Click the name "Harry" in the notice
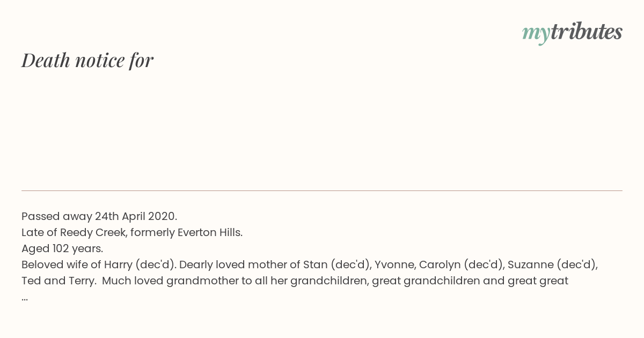Image resolution: width=644 pixels, height=338 pixels. coord(118,264)
